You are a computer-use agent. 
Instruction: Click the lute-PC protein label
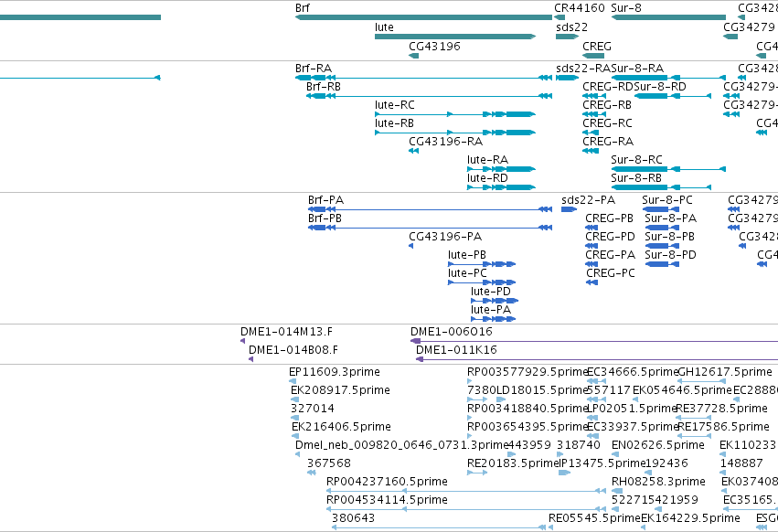pyautogui.click(x=467, y=273)
